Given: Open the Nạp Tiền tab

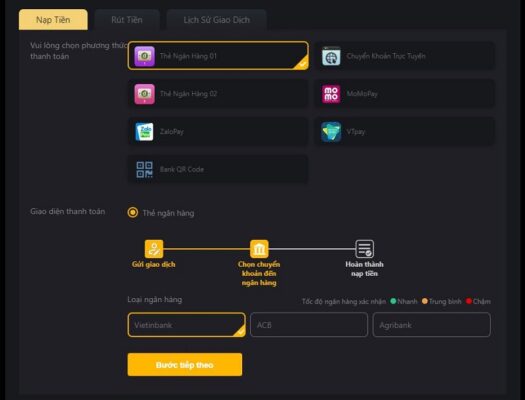Looking at the screenshot, I should click(x=53, y=20).
